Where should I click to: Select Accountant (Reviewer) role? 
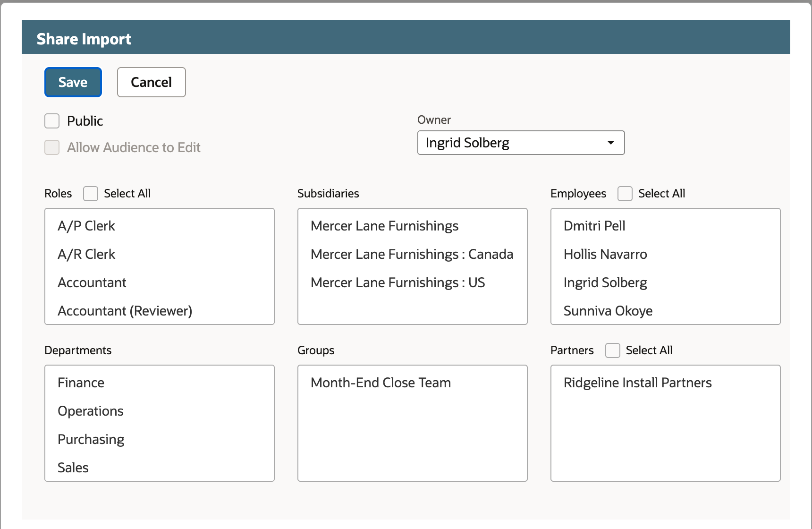(x=160, y=311)
